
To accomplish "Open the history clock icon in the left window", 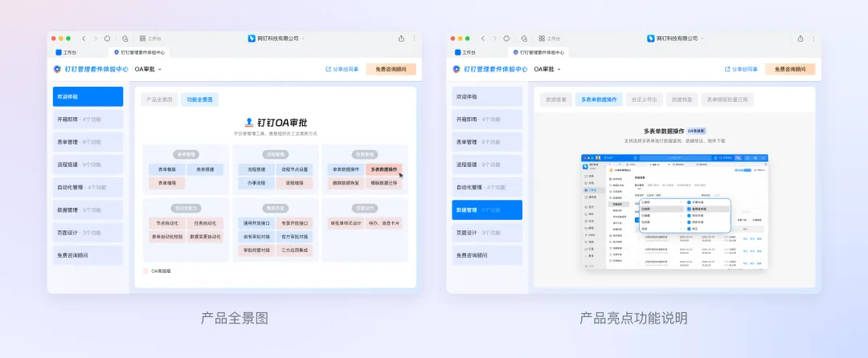I will coord(125,39).
